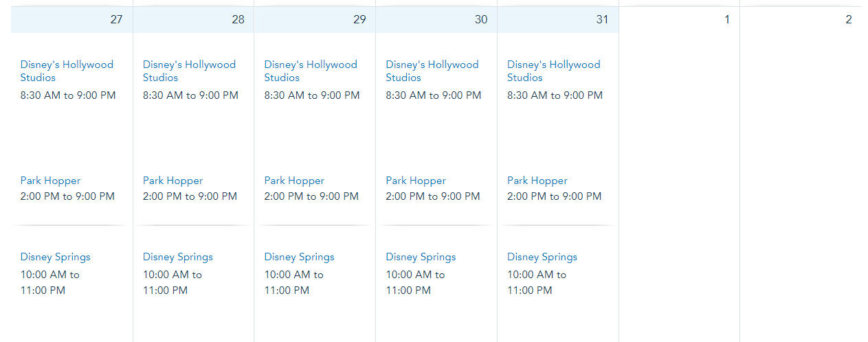
Task: Open the Disney Springs link under day 30
Action: coord(421,257)
